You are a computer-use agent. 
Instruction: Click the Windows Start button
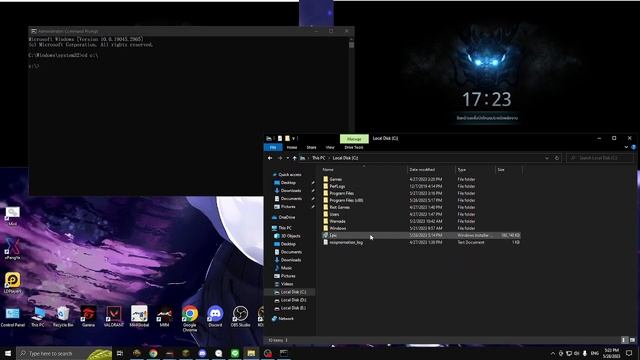(8, 353)
